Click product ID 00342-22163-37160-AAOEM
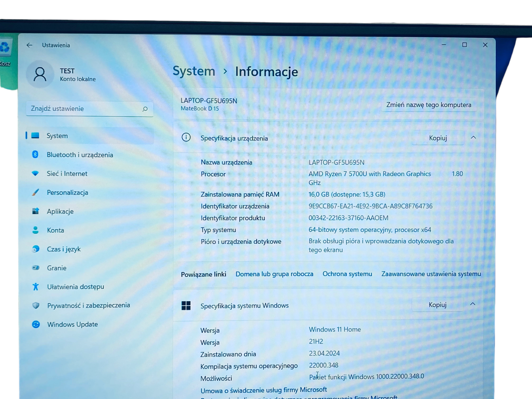Image resolution: width=532 pixels, height=399 pixels. 348,218
